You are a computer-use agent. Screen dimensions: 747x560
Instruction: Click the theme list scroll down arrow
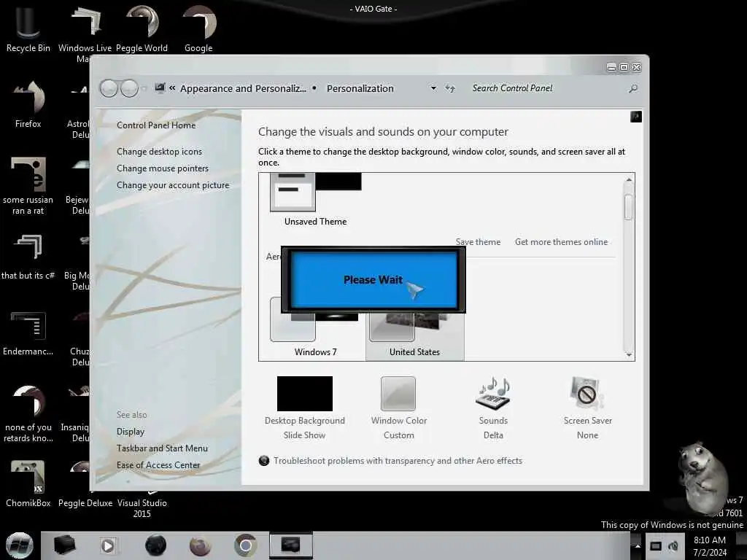[x=629, y=355]
